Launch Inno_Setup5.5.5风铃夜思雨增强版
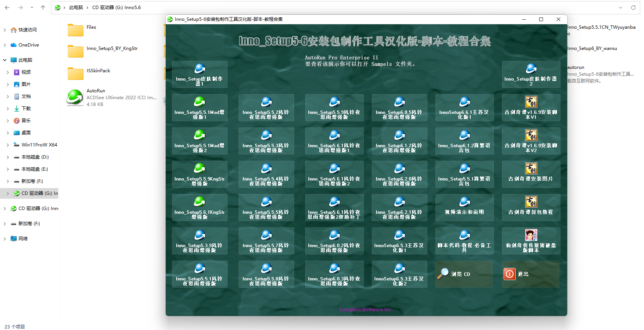644x330 pixels. (266, 207)
